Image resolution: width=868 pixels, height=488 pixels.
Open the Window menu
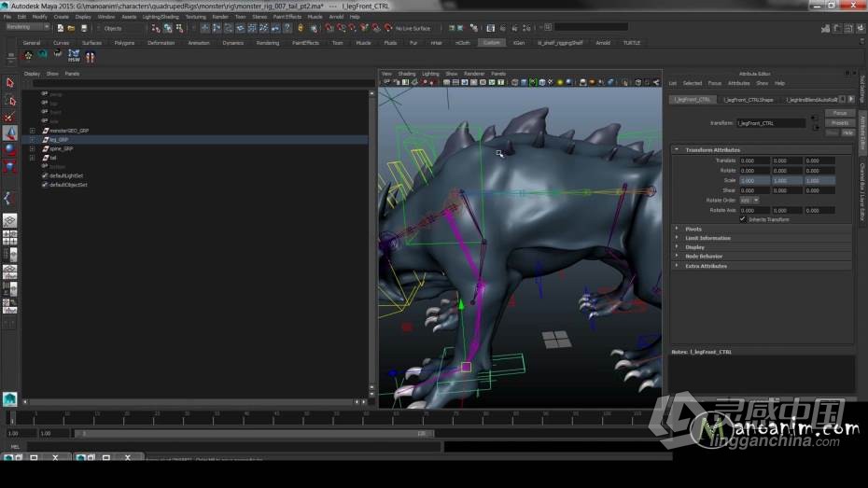click(x=106, y=17)
